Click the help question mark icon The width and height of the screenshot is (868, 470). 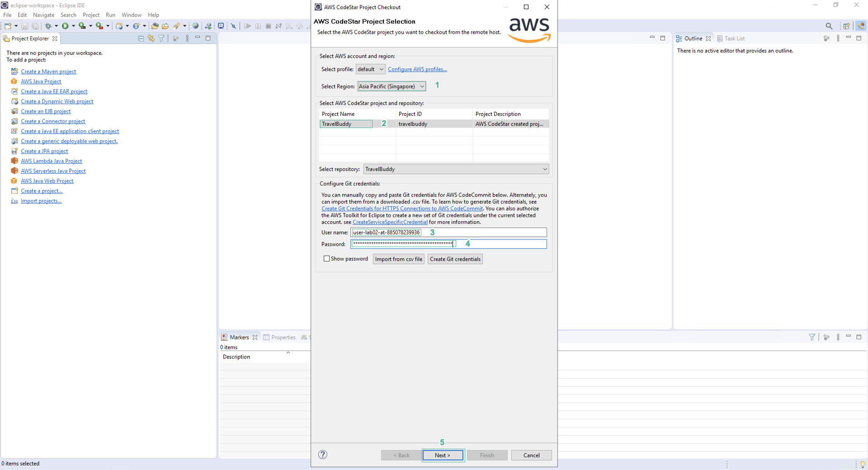(323, 455)
